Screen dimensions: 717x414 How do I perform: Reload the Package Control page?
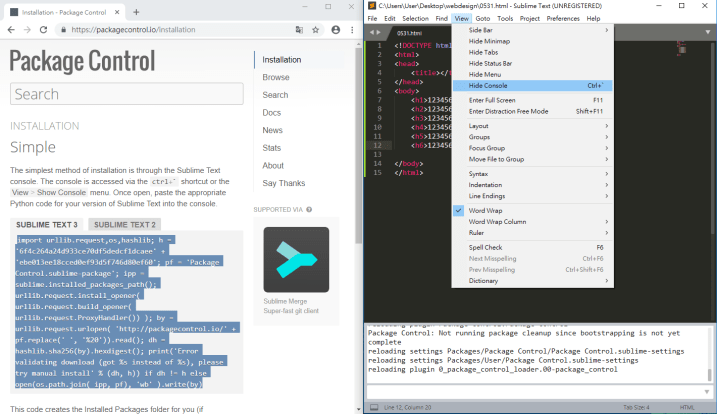coord(43,30)
